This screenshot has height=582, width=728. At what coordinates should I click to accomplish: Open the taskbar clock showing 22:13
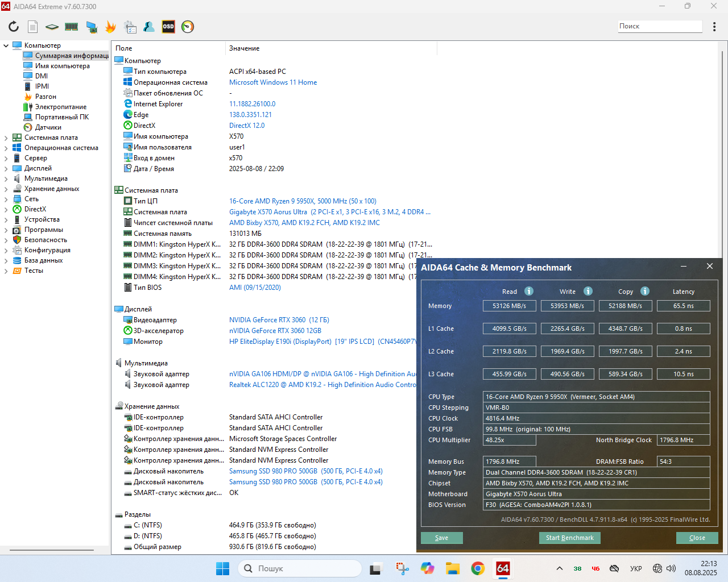(701, 568)
